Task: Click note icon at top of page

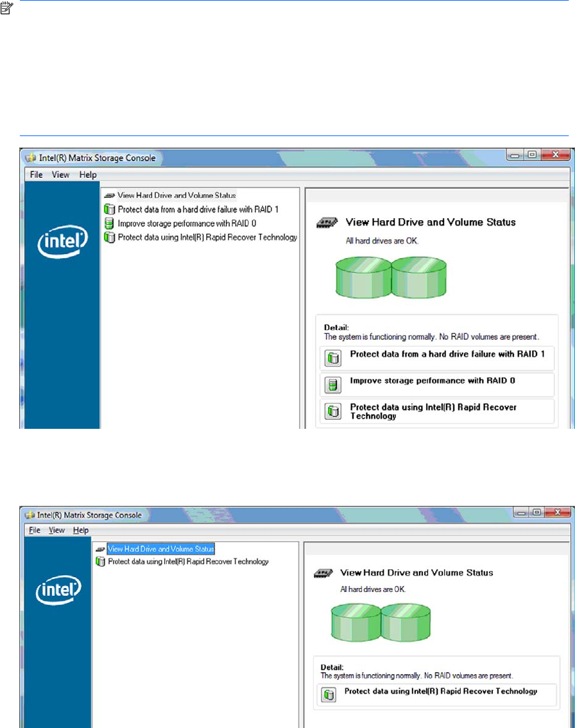Action: click(6, 8)
